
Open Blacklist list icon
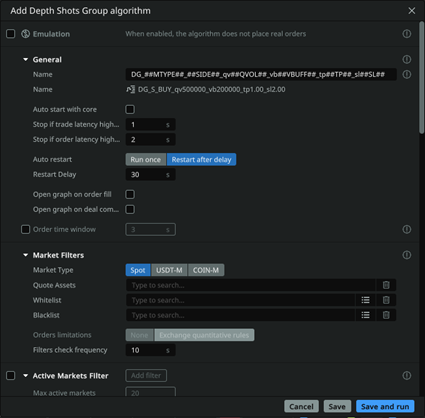(365, 315)
